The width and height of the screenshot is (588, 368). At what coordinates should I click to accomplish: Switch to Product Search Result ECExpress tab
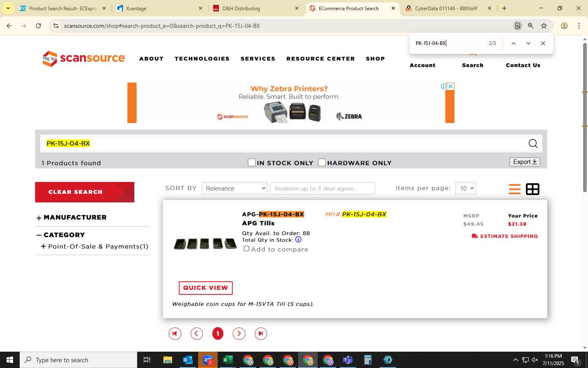[63, 8]
